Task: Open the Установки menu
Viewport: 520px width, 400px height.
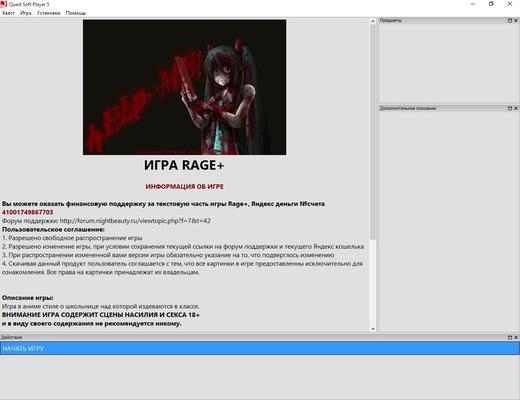Action: click(x=48, y=13)
